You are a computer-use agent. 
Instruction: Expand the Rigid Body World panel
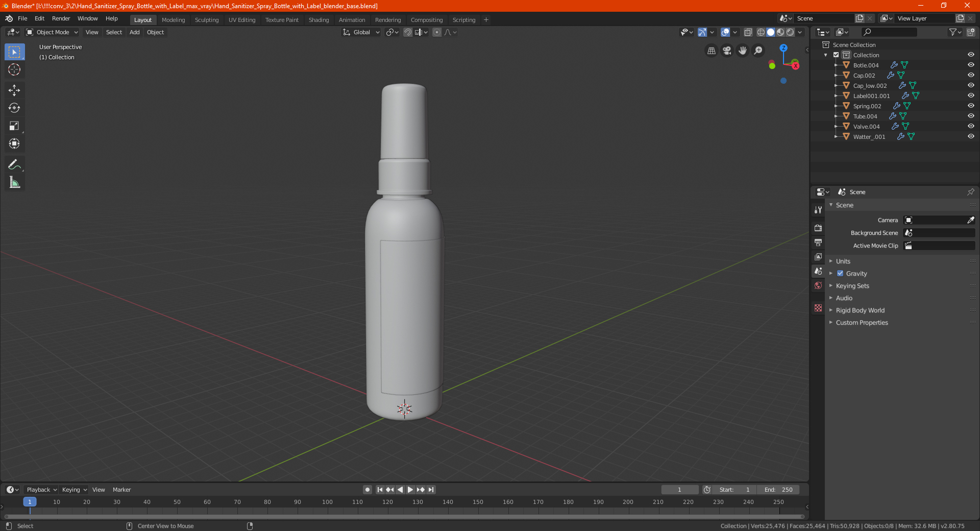point(860,310)
